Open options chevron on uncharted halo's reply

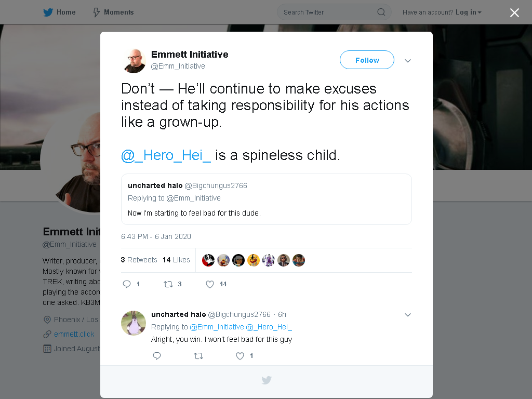coord(408,315)
